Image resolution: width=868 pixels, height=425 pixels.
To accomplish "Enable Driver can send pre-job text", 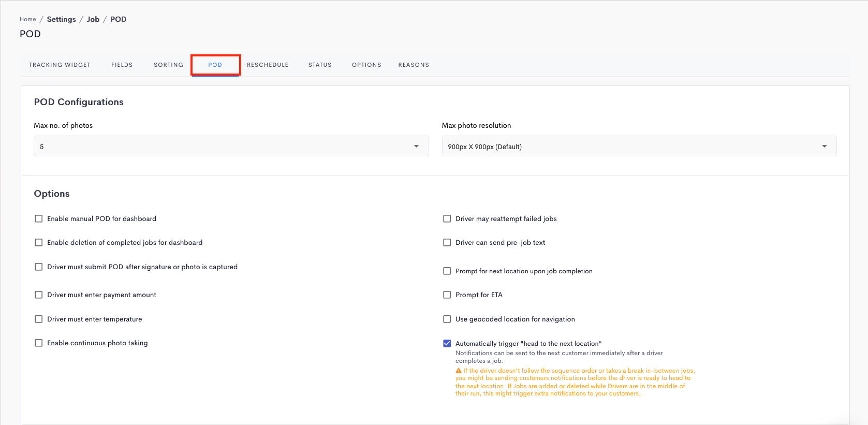I will (x=447, y=242).
